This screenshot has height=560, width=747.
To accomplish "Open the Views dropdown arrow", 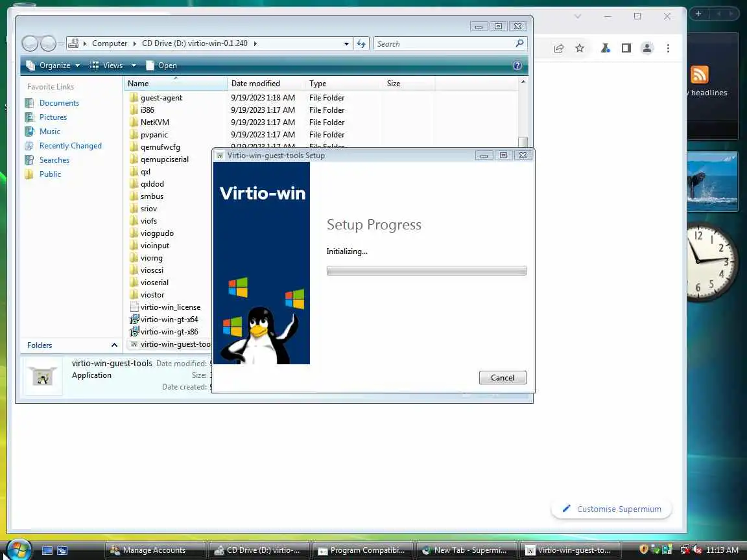I will [x=134, y=65].
